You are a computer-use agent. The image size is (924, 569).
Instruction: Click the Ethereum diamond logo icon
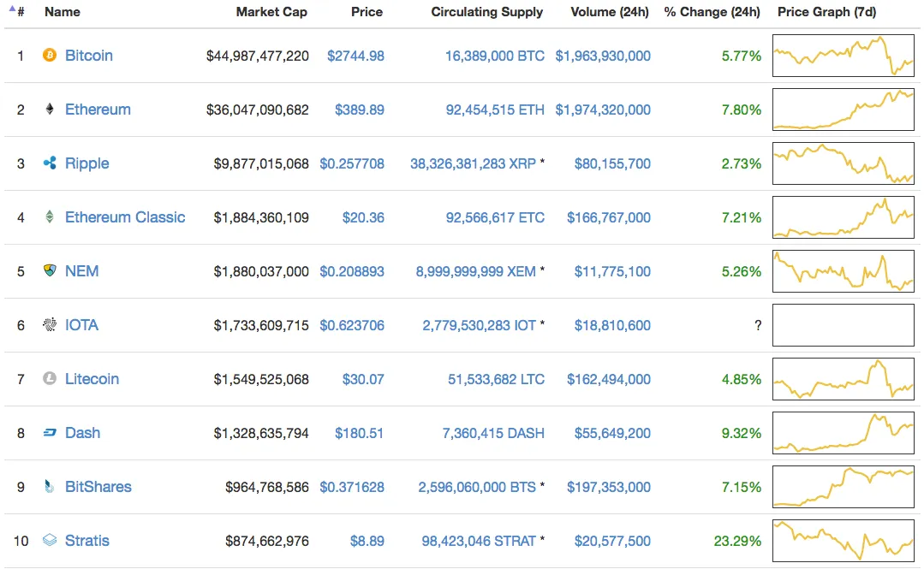click(x=50, y=109)
